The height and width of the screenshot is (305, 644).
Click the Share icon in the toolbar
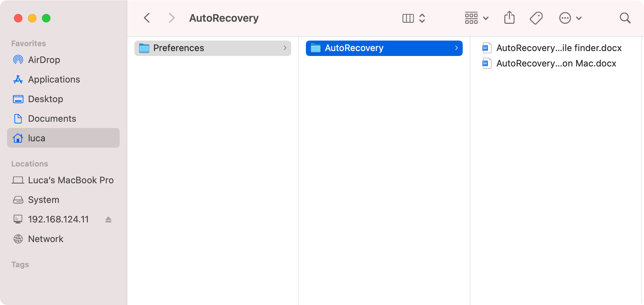point(509,18)
